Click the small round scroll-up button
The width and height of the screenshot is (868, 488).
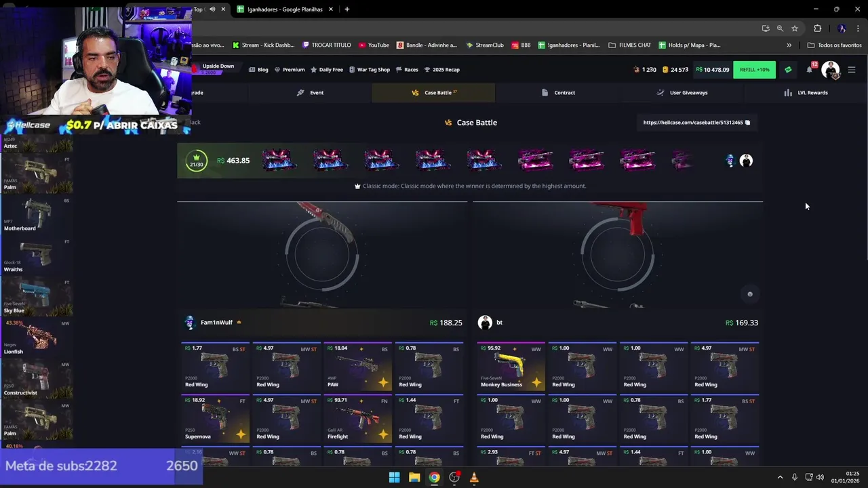pyautogui.click(x=750, y=294)
